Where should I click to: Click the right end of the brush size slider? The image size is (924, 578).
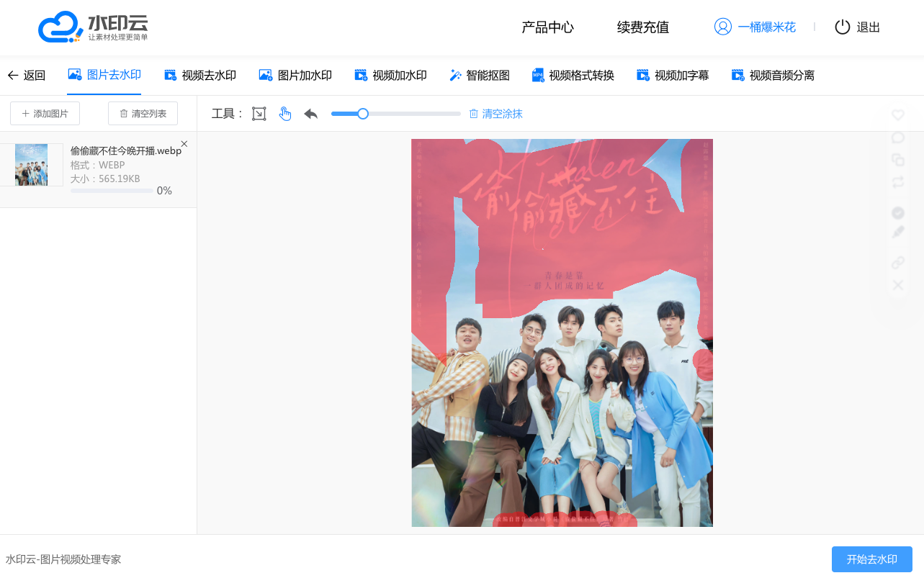(459, 114)
